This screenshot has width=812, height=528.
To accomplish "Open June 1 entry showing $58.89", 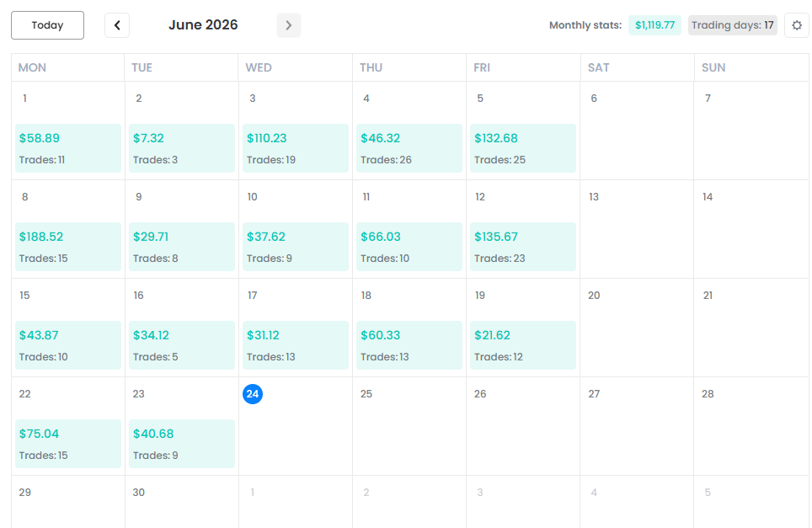I will [x=68, y=148].
